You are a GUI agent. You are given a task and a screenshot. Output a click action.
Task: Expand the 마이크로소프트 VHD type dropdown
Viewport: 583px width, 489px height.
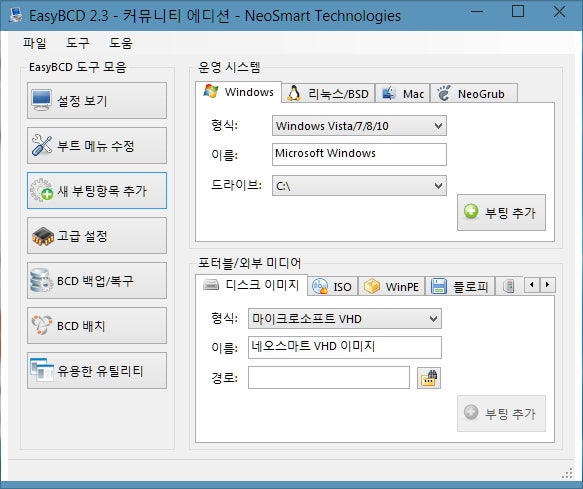pos(345,318)
